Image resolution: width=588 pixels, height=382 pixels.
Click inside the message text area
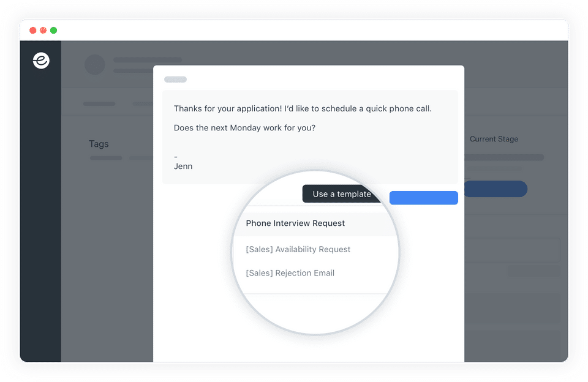coord(310,137)
